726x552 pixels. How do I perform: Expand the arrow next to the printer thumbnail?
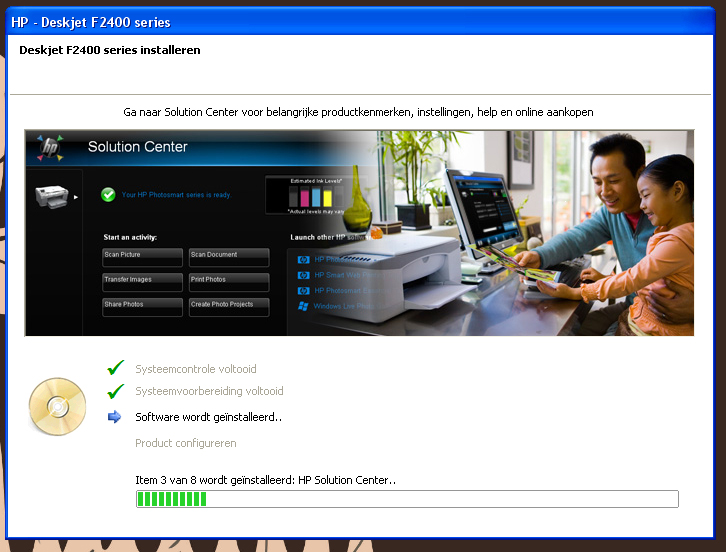[x=76, y=197]
